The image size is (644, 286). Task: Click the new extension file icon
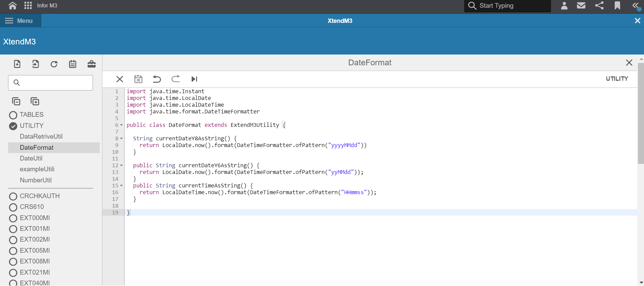pyautogui.click(x=17, y=64)
